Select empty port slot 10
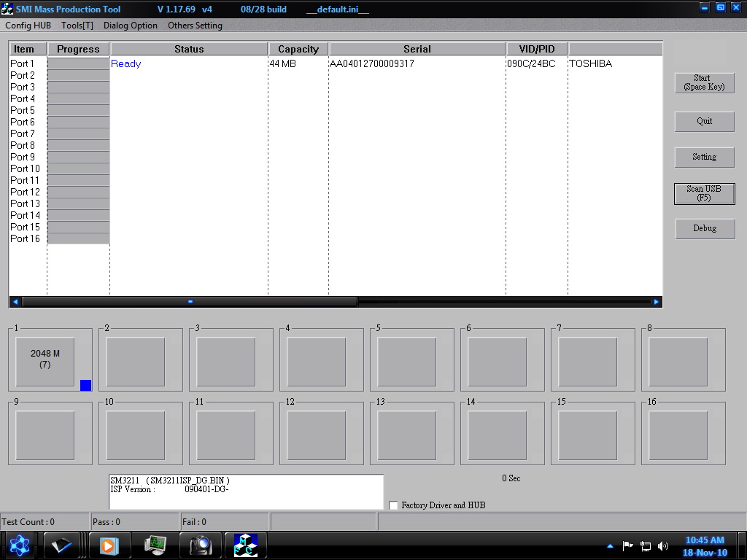Screen dimensions: 747x560 (135, 435)
